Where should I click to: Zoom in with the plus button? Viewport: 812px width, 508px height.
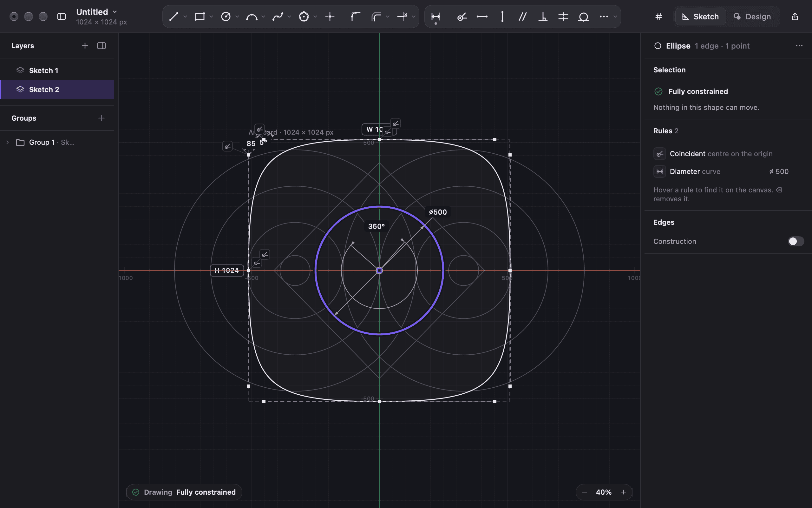pos(623,492)
